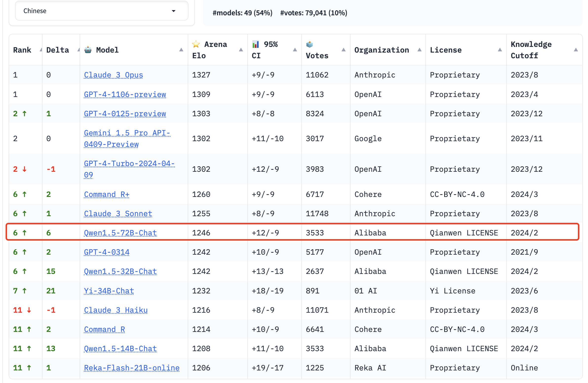This screenshot has height=383, width=588.
Task: Open the Qwen1.5-32B-Chat link
Action: click(120, 271)
